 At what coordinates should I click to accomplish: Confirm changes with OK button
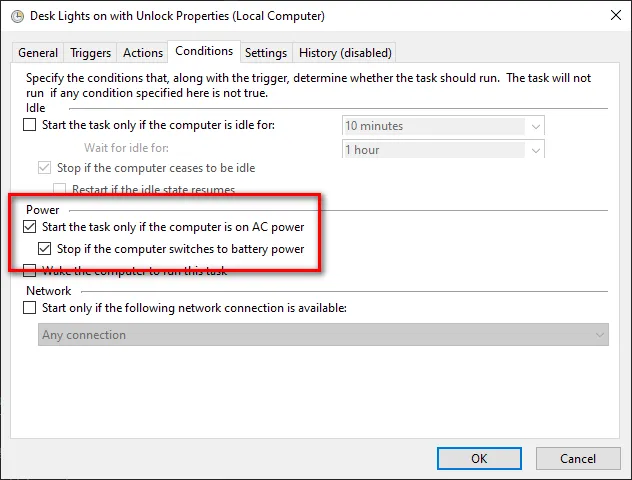pyautogui.click(x=479, y=459)
